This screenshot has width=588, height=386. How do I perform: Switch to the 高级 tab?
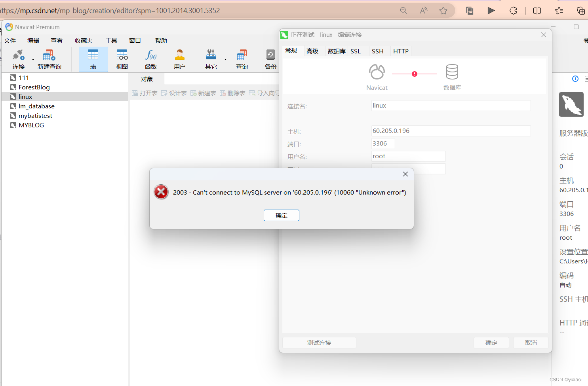312,51
